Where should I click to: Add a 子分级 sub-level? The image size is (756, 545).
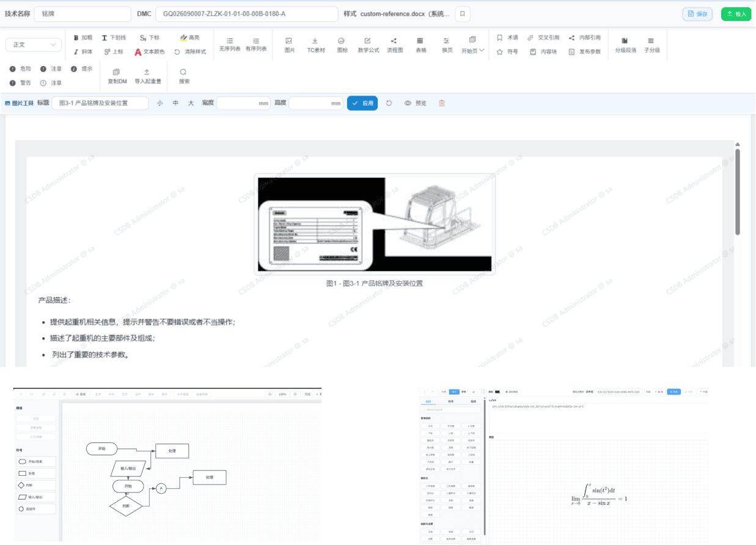pyautogui.click(x=651, y=45)
